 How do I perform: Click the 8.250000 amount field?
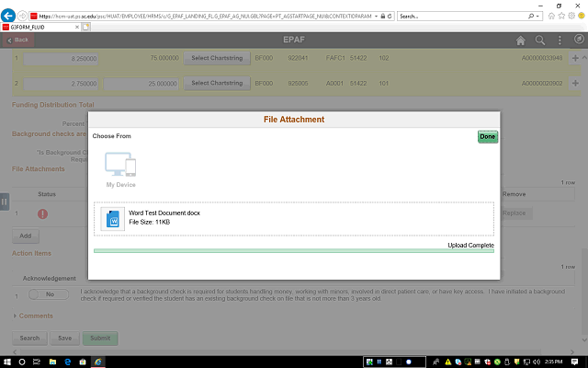point(61,59)
